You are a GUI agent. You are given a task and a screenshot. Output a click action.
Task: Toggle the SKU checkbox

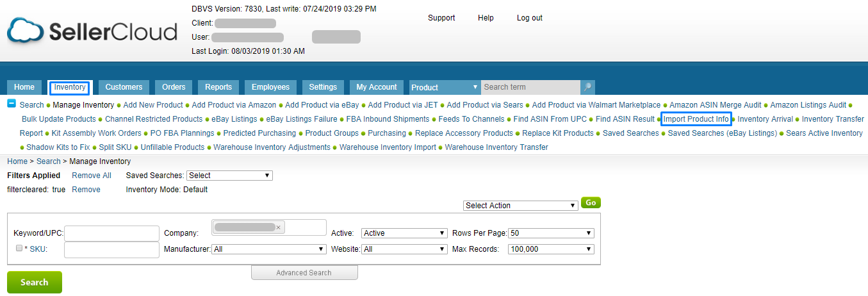tap(19, 248)
